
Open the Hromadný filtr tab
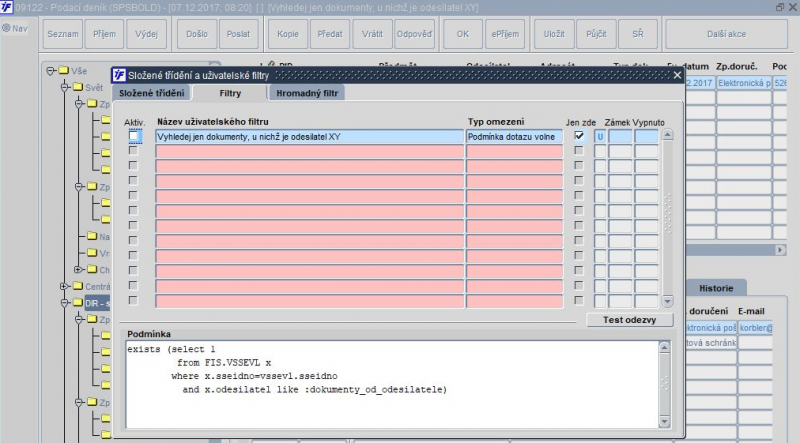coord(310,93)
